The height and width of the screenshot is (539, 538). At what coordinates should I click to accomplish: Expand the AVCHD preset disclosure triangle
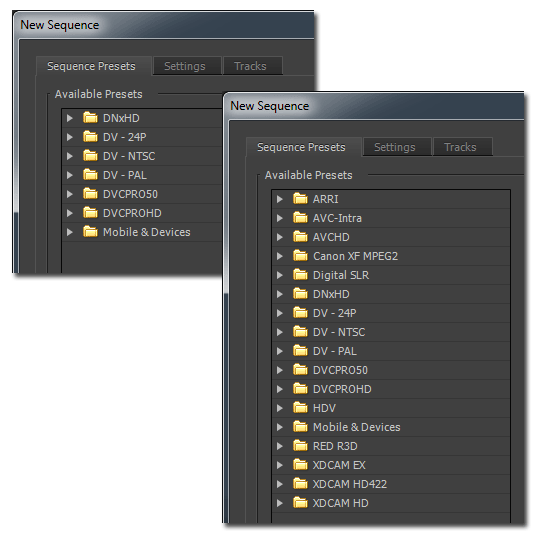[x=280, y=237]
